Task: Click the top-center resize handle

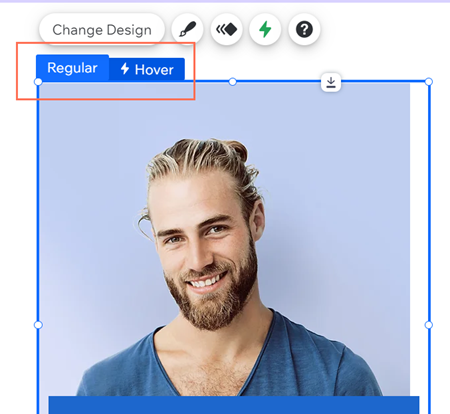Action: pyautogui.click(x=233, y=82)
